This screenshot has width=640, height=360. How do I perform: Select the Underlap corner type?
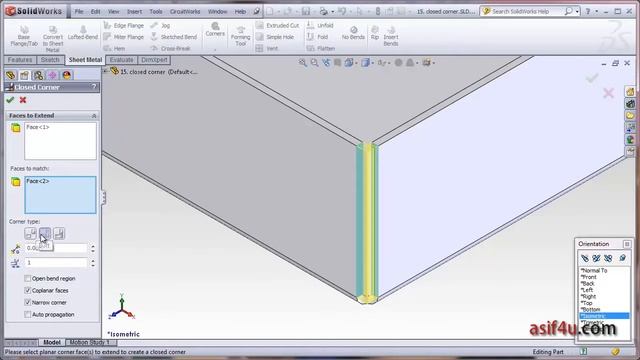pos(59,233)
